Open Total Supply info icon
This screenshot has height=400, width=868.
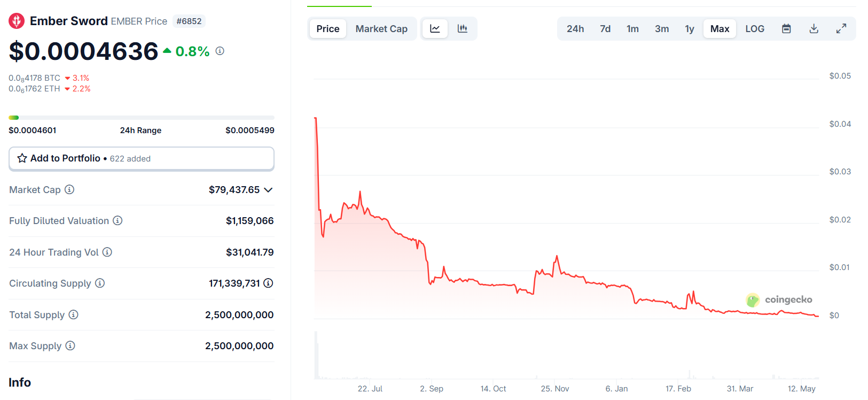[74, 314]
